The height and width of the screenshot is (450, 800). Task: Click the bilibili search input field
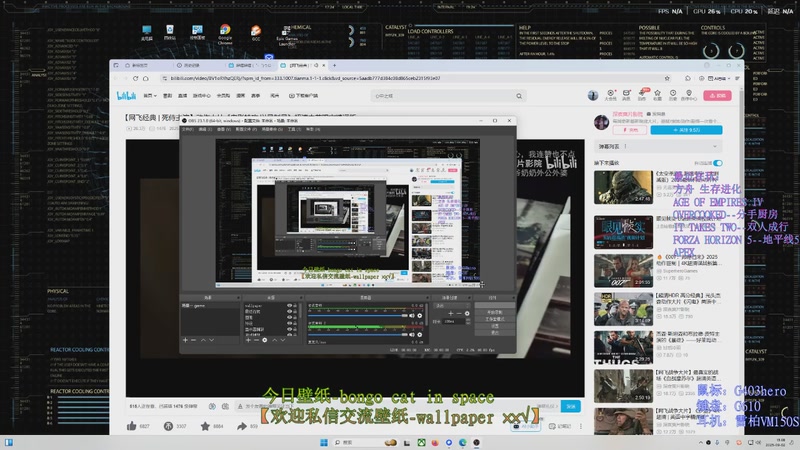(443, 96)
